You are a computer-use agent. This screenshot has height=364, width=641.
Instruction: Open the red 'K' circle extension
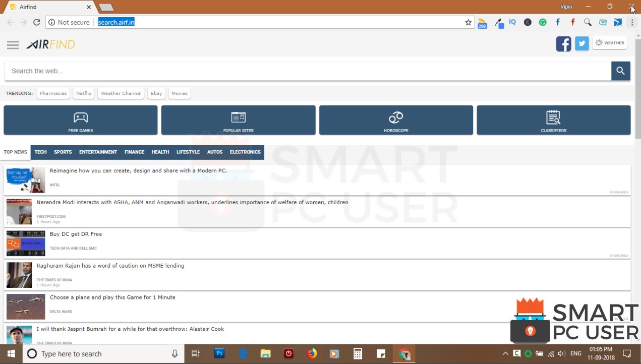(528, 22)
